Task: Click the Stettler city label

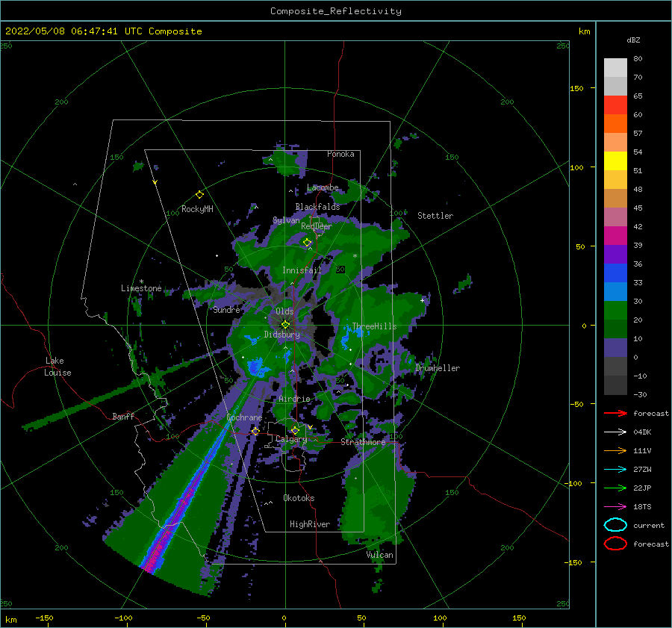Action: [435, 216]
